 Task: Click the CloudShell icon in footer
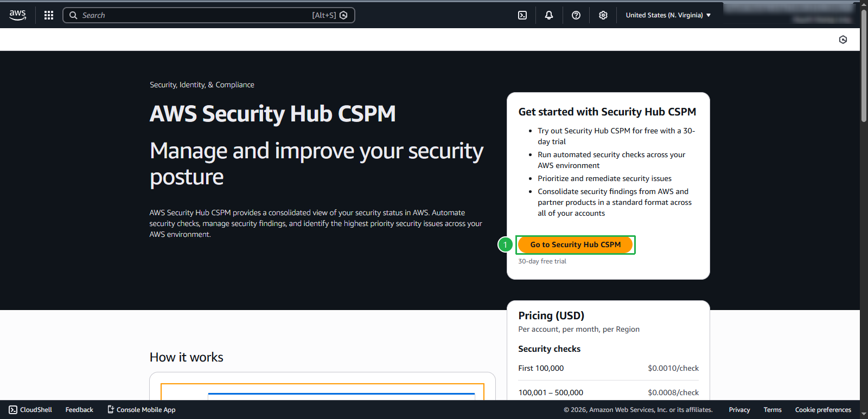[13, 410]
